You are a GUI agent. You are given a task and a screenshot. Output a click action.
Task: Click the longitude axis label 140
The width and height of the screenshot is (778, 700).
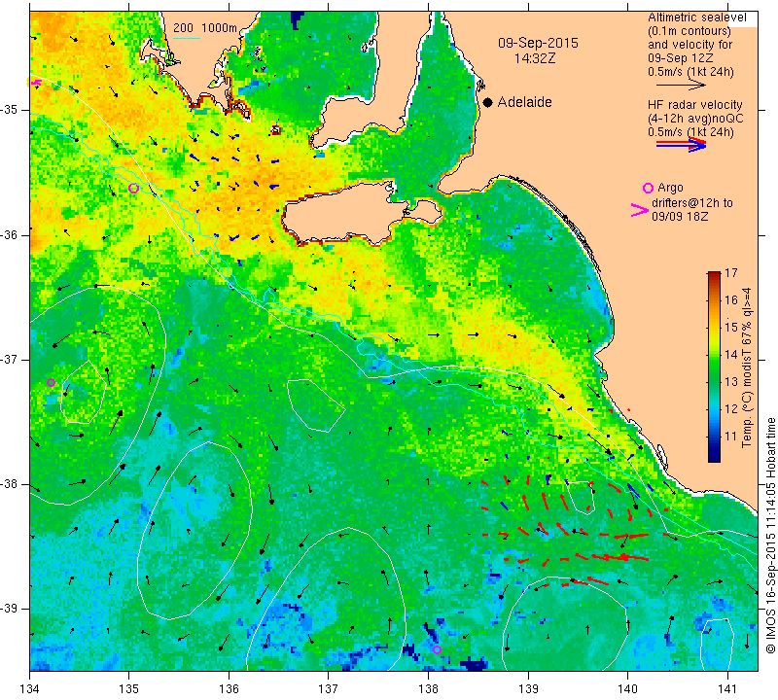pyautogui.click(x=627, y=688)
